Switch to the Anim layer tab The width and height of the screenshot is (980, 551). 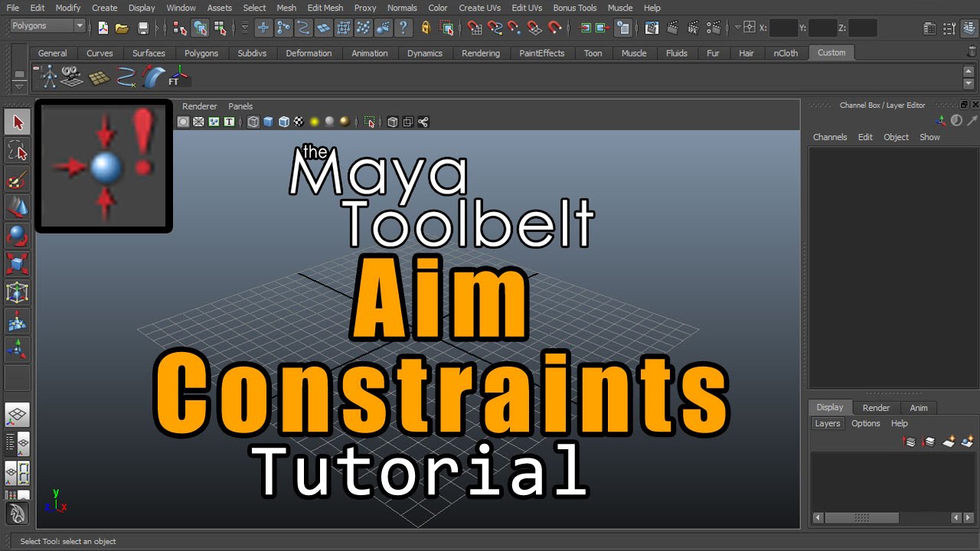tap(919, 408)
